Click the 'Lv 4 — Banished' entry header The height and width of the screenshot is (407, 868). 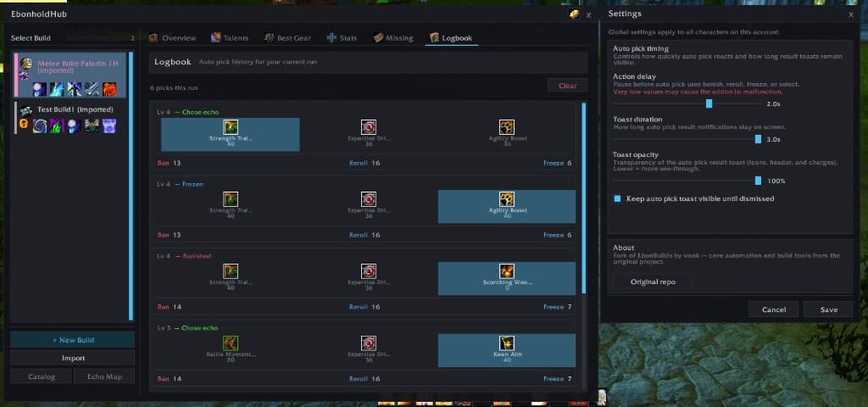(x=184, y=256)
